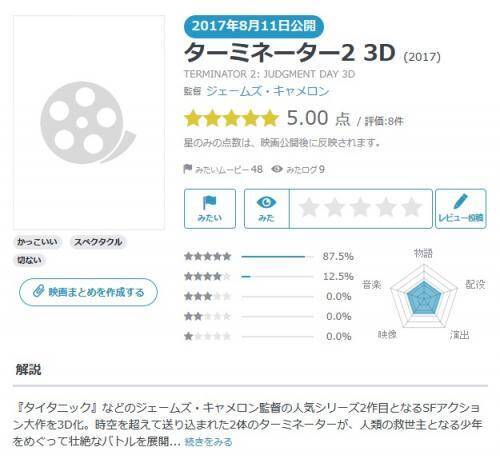This screenshot has height=463, width=500.
Task: Filter reviews by four-star 12.5% row
Action: click(x=269, y=276)
